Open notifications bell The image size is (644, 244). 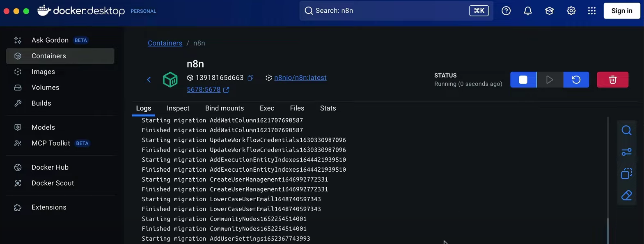coord(528,11)
